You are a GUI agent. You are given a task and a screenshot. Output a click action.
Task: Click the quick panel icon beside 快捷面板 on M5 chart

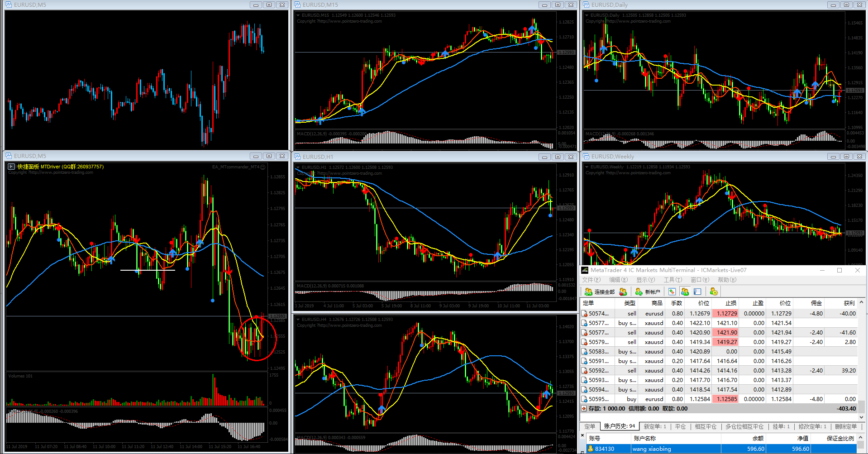click(x=11, y=167)
